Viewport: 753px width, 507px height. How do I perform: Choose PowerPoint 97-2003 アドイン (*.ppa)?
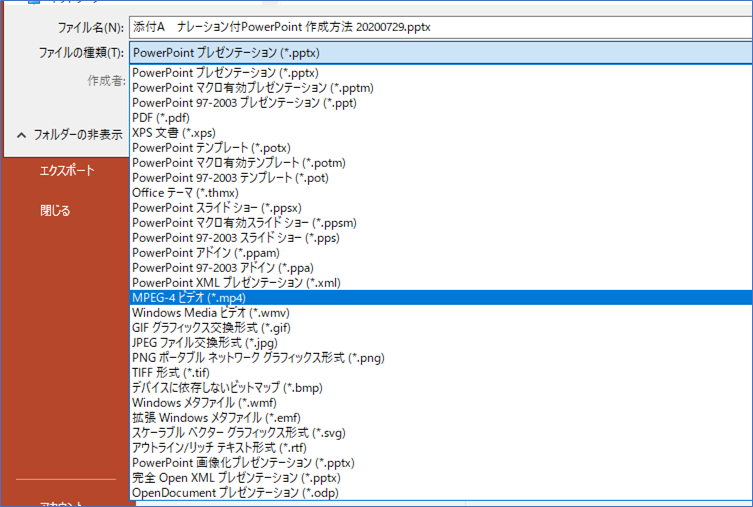(441, 268)
